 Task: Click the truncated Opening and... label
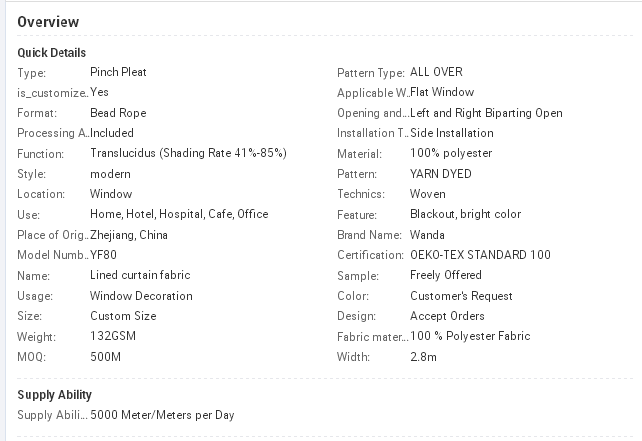pos(373,113)
